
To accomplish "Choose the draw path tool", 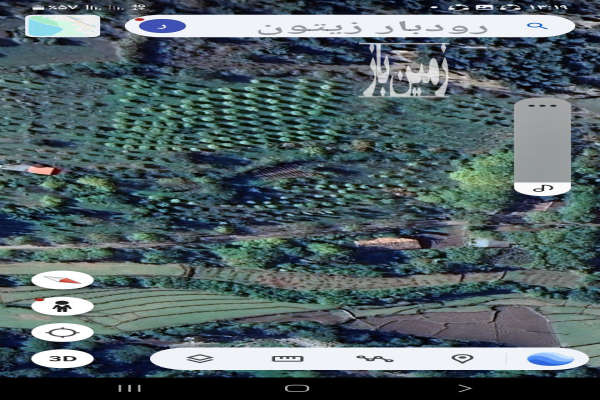I will tap(374, 358).
